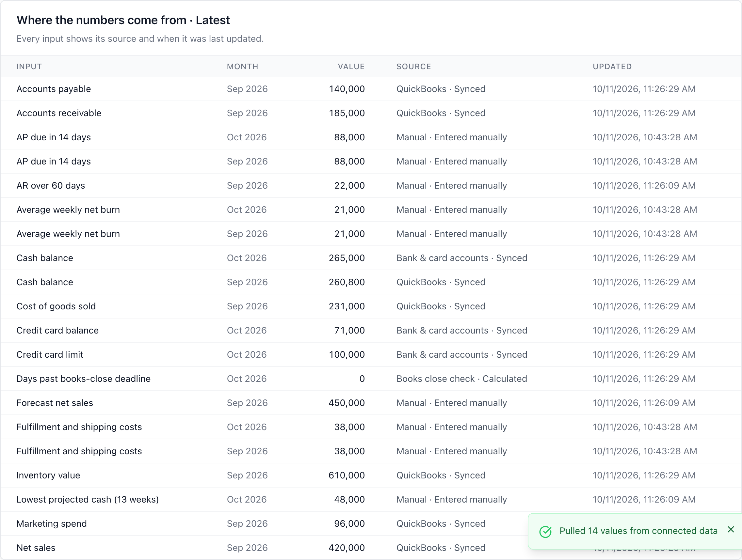The height and width of the screenshot is (560, 742).
Task: Click 'Pulled 14 values from connected data' message
Action: point(638,531)
